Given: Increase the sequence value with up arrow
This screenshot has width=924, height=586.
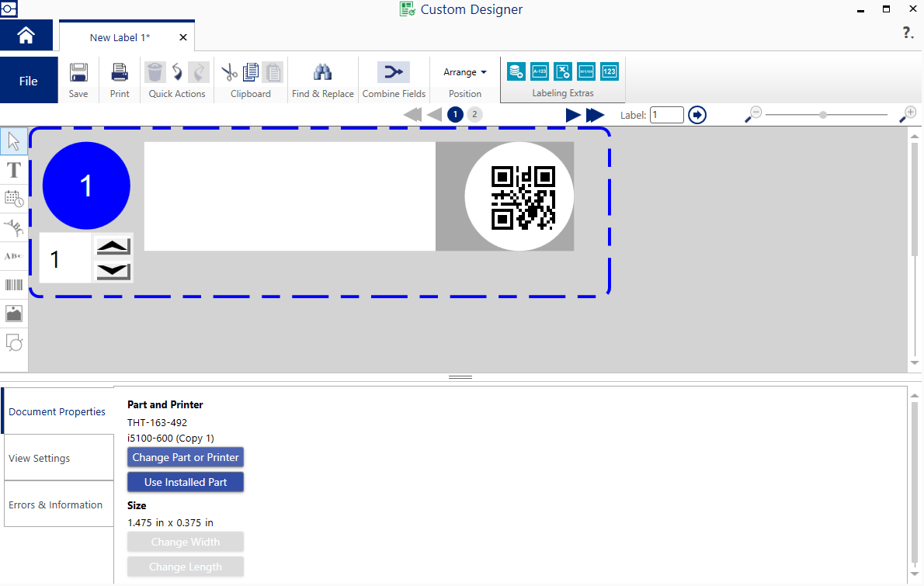Looking at the screenshot, I should (113, 246).
